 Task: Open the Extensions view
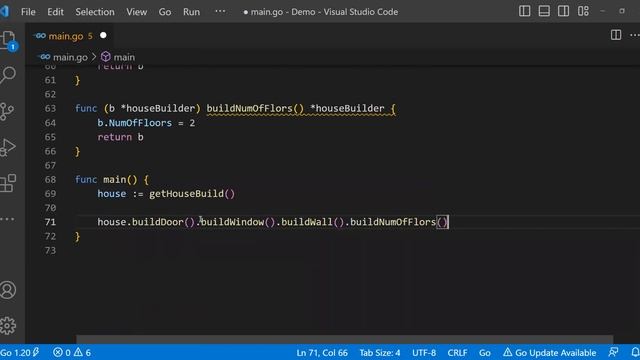tap(8, 183)
